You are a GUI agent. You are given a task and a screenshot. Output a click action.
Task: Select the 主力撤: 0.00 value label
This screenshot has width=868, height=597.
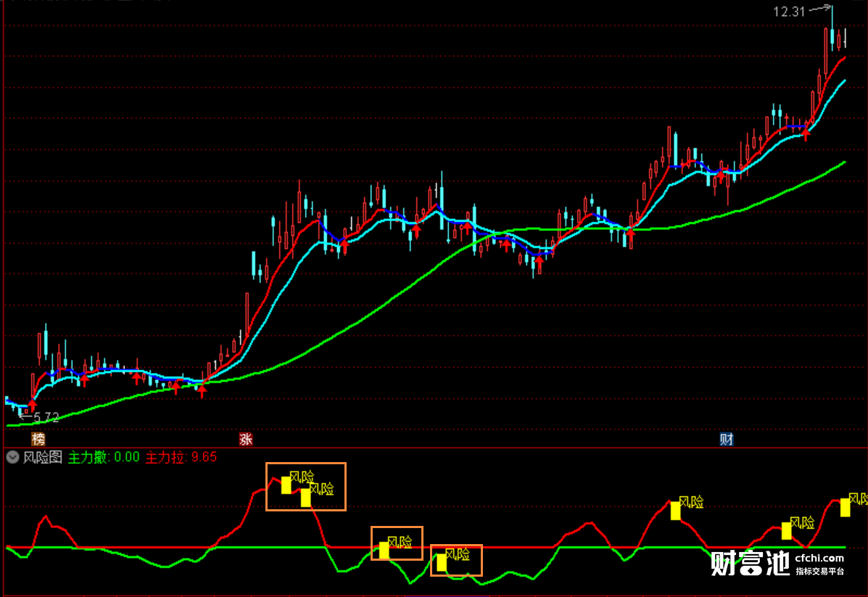[x=104, y=458]
